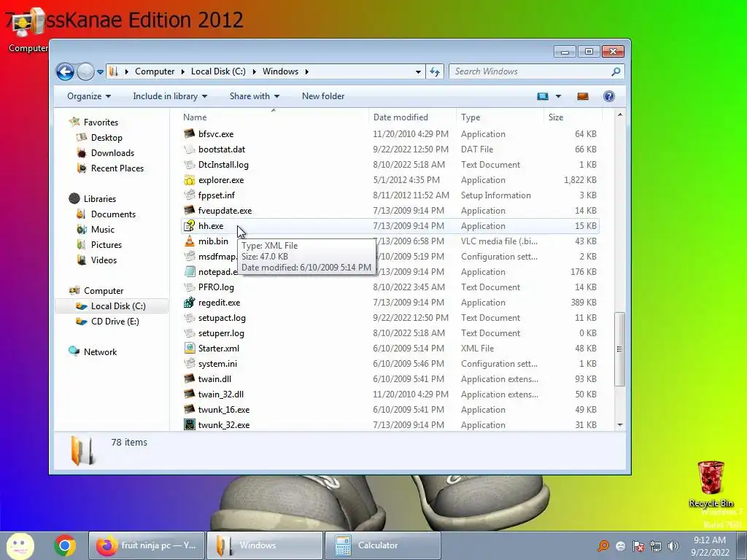Click the bfsvc.exe file icon

[190, 134]
